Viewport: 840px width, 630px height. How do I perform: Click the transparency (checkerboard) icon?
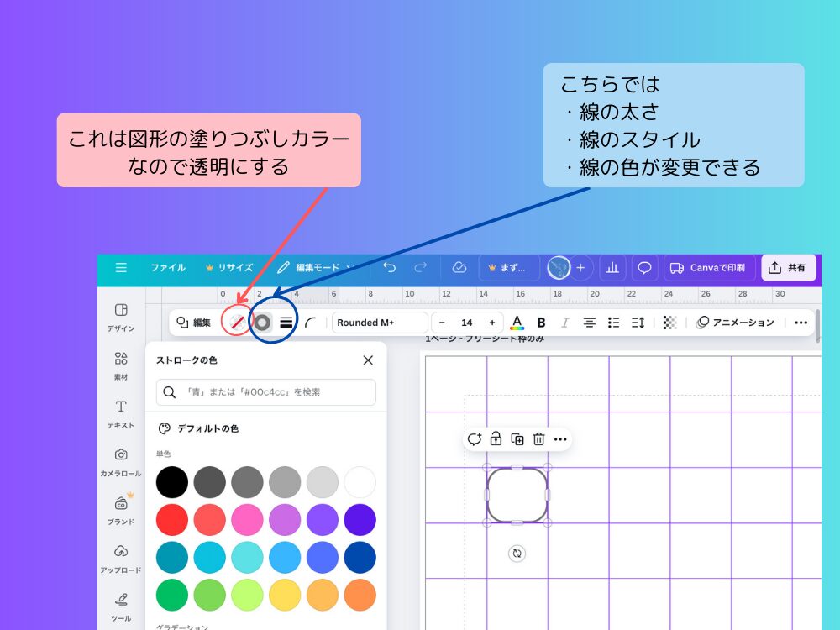pos(669,322)
